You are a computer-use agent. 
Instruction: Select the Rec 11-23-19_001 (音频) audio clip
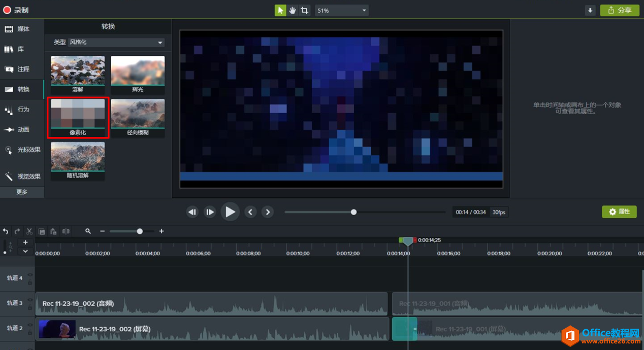coord(518,303)
